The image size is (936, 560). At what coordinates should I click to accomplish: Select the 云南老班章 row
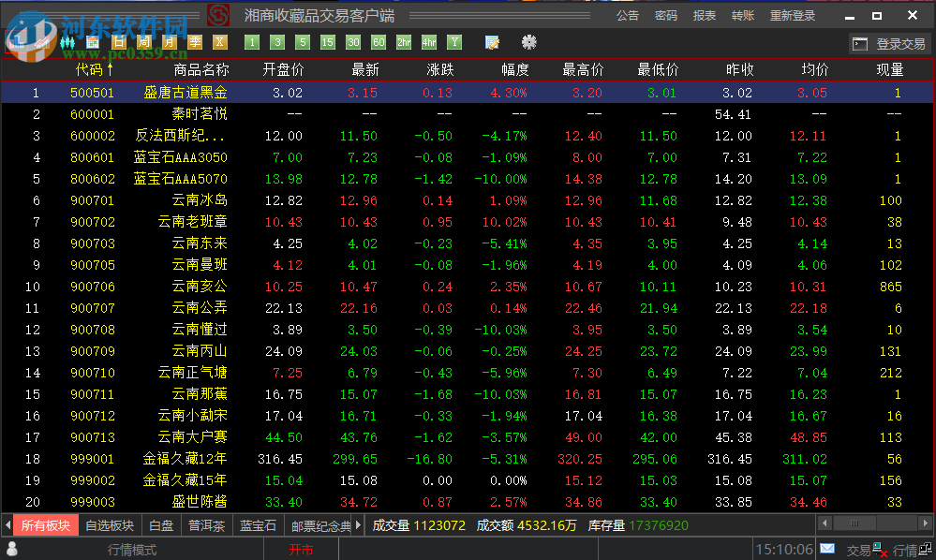(x=468, y=222)
